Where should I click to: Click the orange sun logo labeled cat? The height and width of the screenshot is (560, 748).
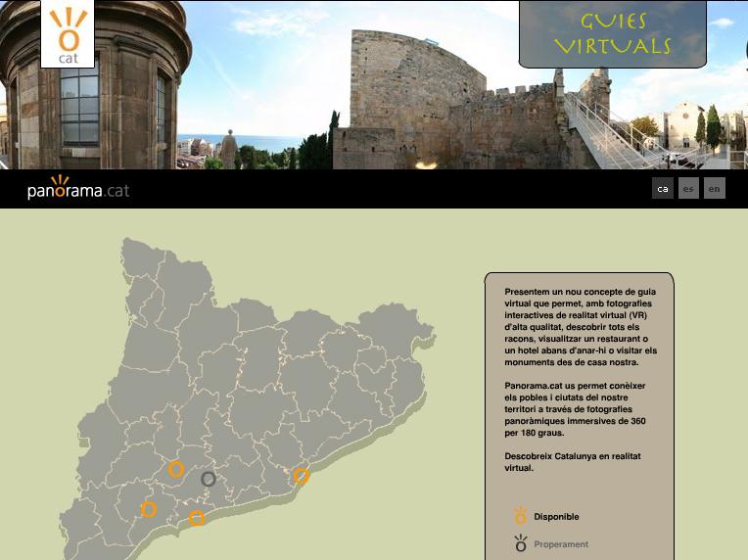click(x=68, y=33)
